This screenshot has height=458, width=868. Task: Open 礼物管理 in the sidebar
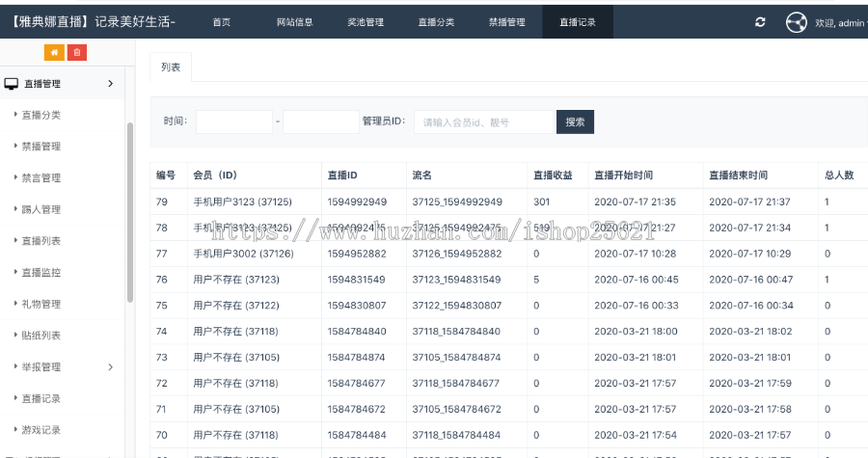pos(41,304)
